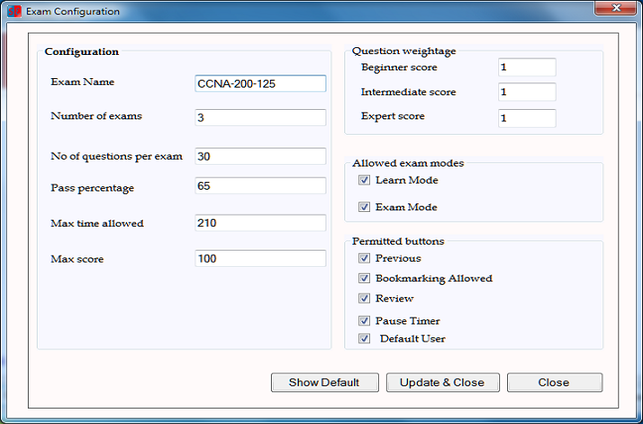Disable the Previous button permission

(364, 258)
